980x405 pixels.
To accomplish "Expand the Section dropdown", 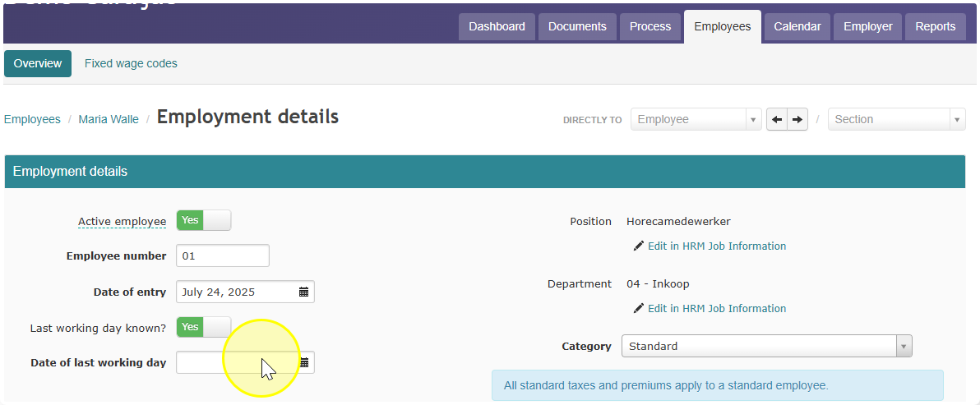I will pos(897,119).
